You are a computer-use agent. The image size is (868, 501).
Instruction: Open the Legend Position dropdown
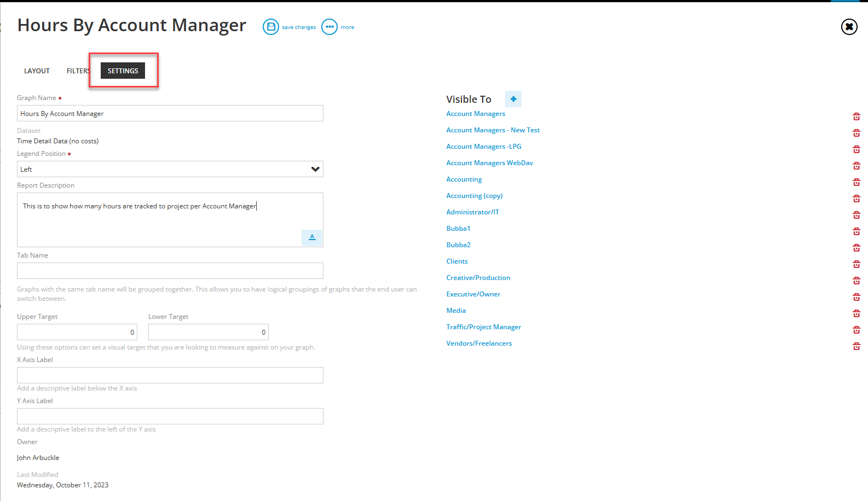pyautogui.click(x=170, y=169)
